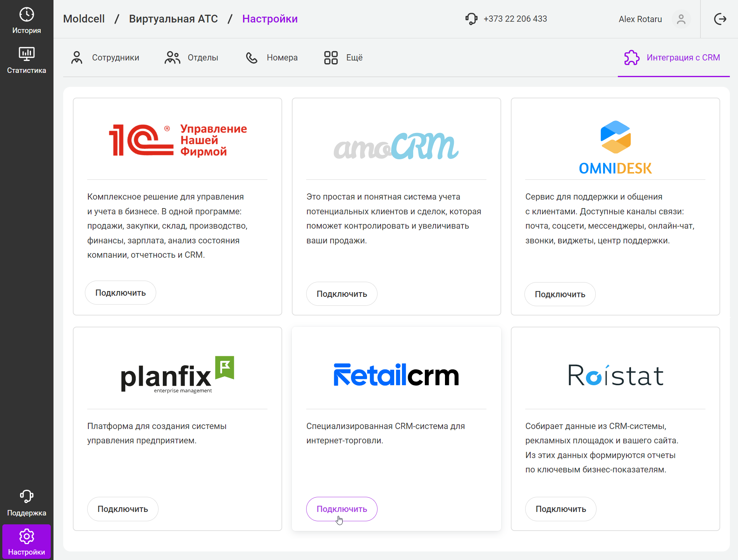This screenshot has width=738, height=560.
Task: Connect planfix with Подключить button
Action: click(122, 509)
